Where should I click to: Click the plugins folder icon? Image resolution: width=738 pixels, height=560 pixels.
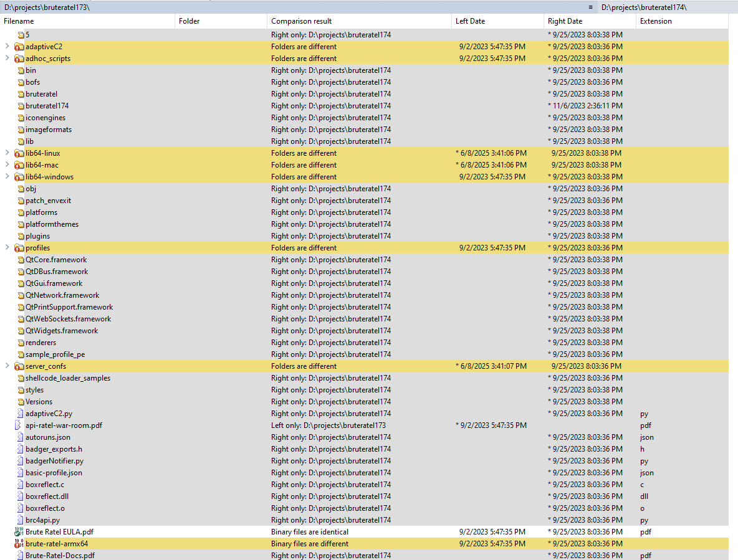tap(21, 237)
